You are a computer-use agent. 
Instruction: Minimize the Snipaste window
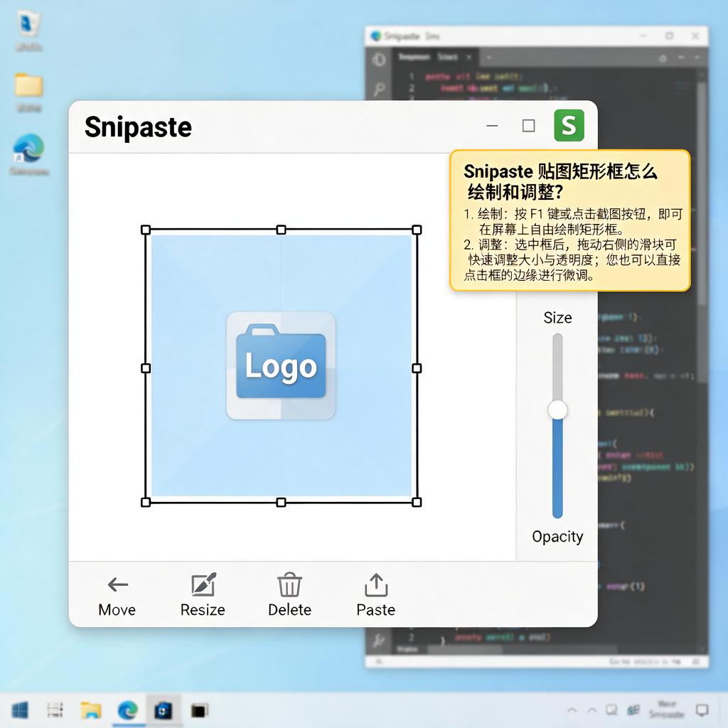click(x=492, y=126)
